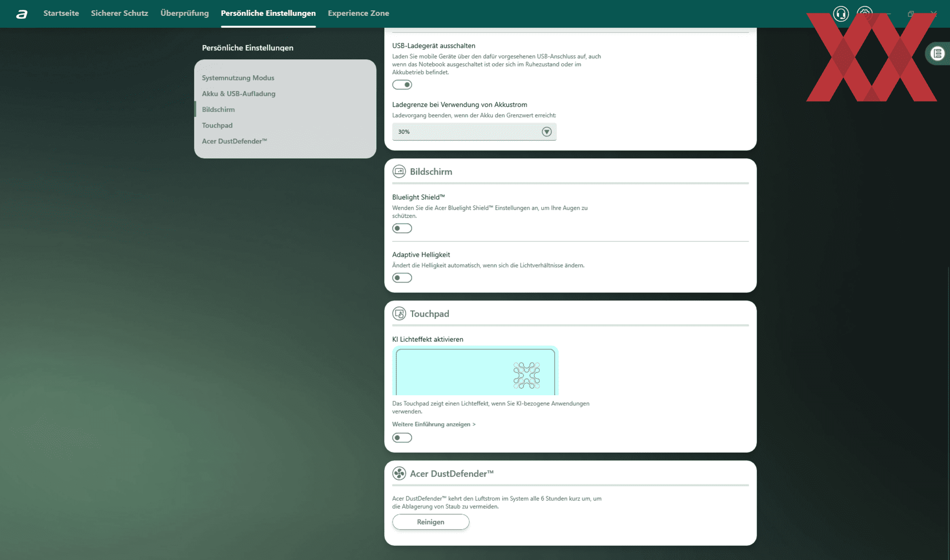
Task: Click the window restore button
Action: click(910, 14)
